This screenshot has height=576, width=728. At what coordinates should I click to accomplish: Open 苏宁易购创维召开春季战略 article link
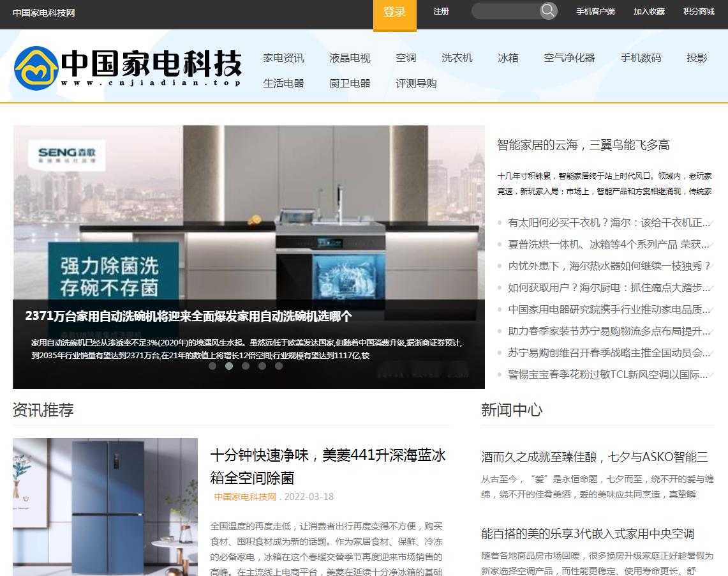tap(609, 352)
